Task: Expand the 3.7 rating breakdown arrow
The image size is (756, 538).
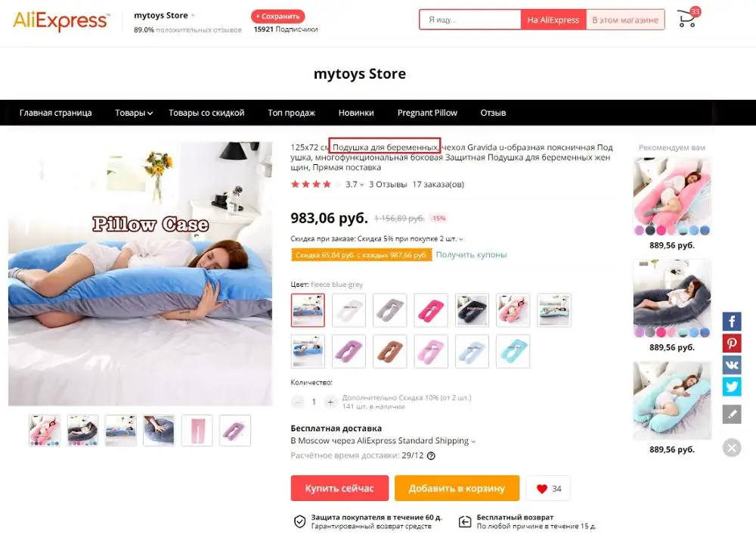Action: pyautogui.click(x=362, y=185)
